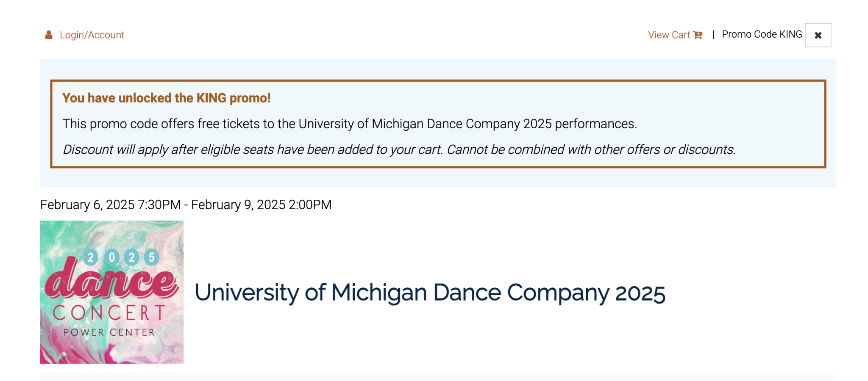Select the 'You have unlocked the KING promo!' heading

click(167, 98)
